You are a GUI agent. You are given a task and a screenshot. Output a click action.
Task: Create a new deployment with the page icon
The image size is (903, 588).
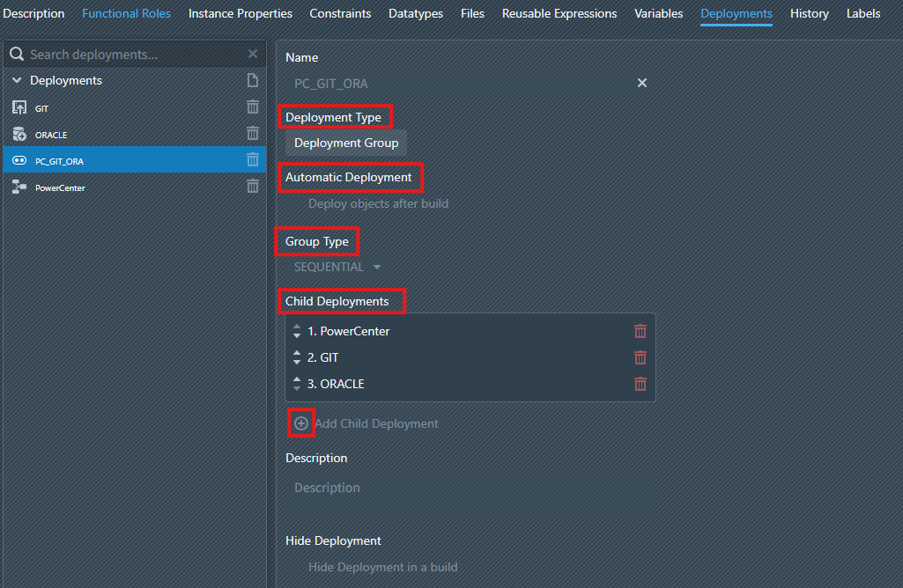(253, 80)
